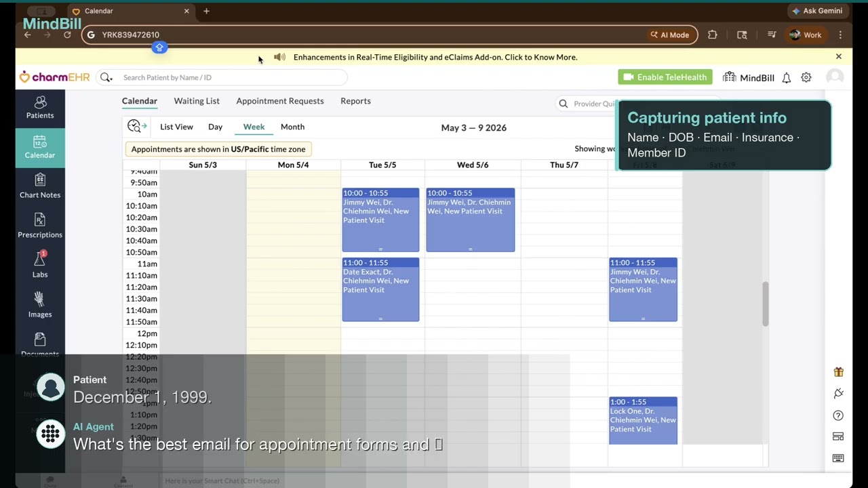
Task: Click the May 3 — 9 2026 date range
Action: click(474, 127)
